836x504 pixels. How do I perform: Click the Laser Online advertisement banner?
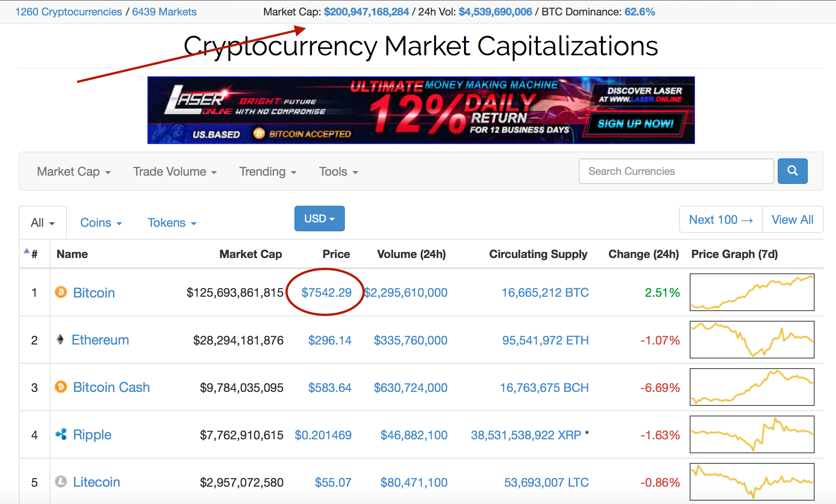421,110
